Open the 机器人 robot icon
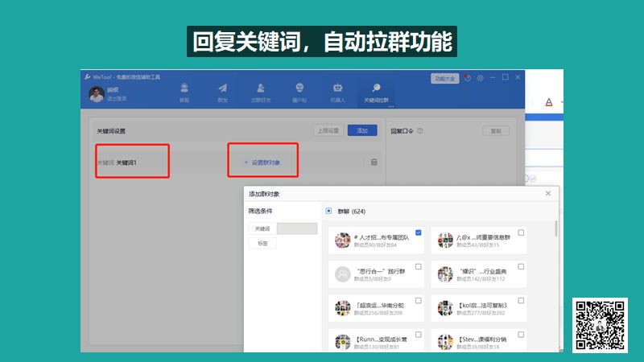644x362 pixels. coord(338,91)
